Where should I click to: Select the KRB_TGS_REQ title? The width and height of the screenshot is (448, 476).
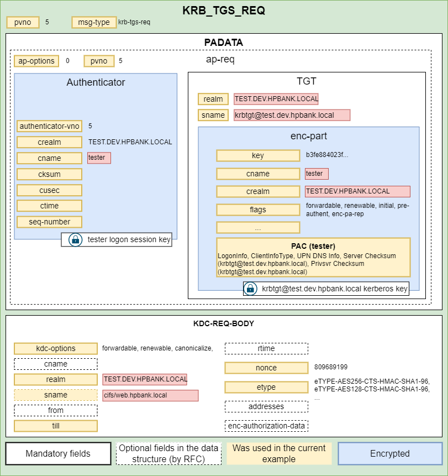pos(224,11)
